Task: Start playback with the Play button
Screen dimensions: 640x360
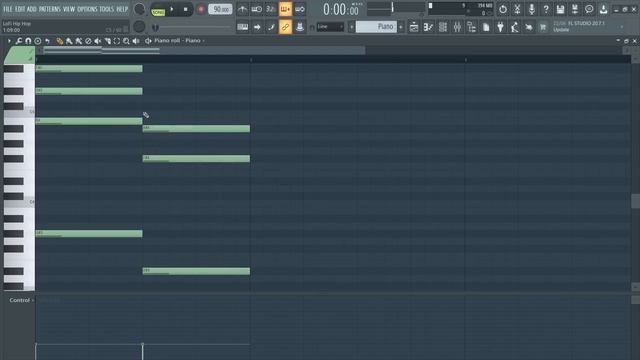Action: click(172, 9)
